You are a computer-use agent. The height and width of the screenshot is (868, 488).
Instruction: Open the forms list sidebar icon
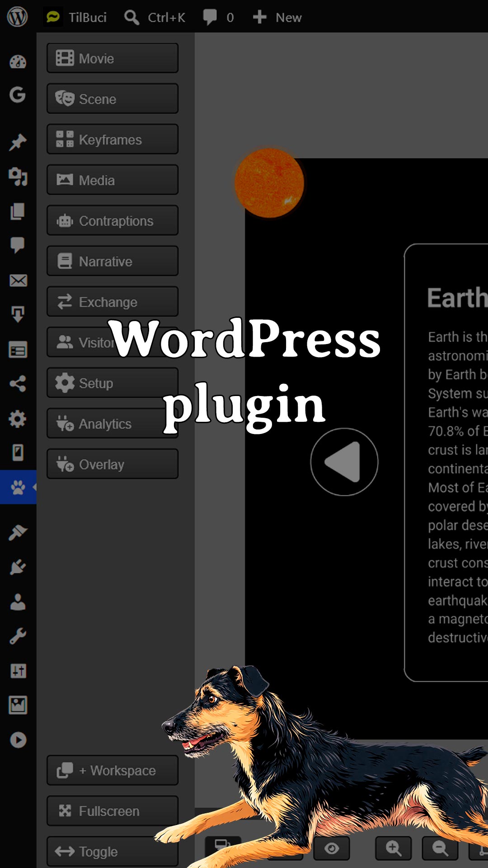pos(18,350)
